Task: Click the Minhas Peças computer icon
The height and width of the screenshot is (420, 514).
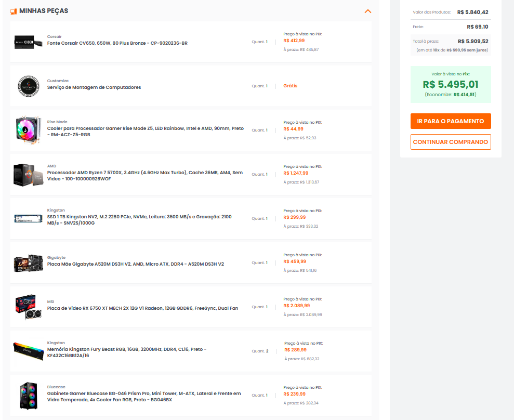Action: pyautogui.click(x=14, y=11)
